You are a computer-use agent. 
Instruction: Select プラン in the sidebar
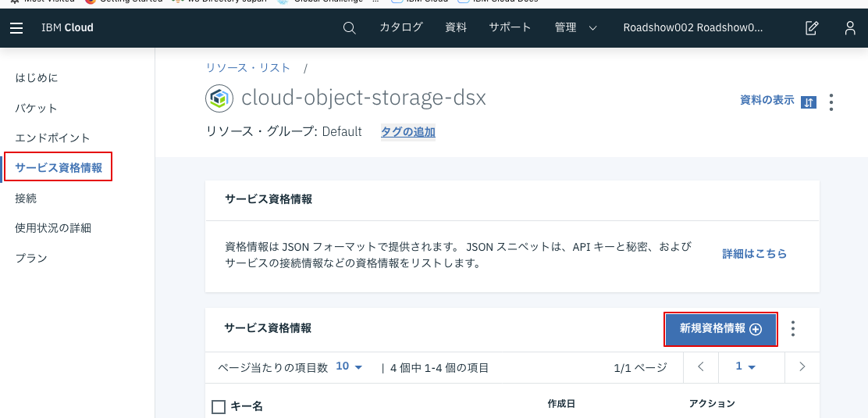(31, 258)
